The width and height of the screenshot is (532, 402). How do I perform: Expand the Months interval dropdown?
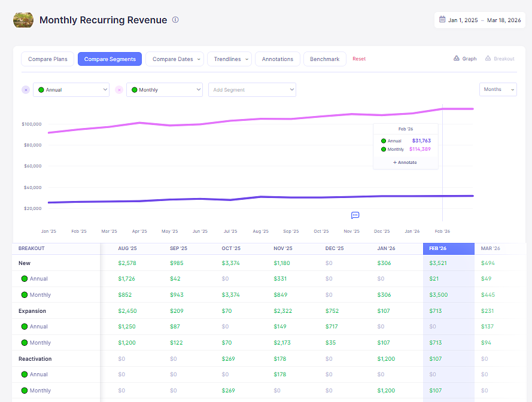point(498,90)
